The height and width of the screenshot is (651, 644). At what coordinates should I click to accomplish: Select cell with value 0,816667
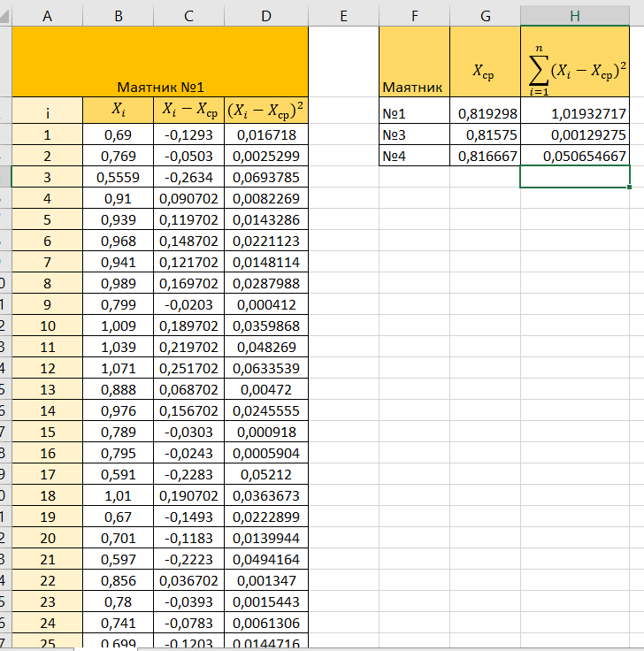pyautogui.click(x=485, y=156)
